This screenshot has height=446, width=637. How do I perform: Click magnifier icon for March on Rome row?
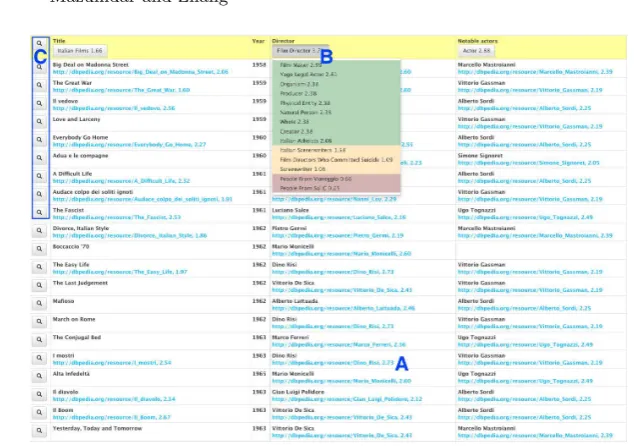click(39, 322)
